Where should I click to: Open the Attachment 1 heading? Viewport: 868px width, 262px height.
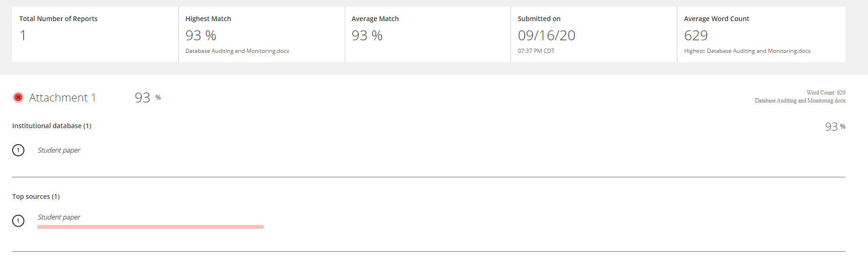62,97
